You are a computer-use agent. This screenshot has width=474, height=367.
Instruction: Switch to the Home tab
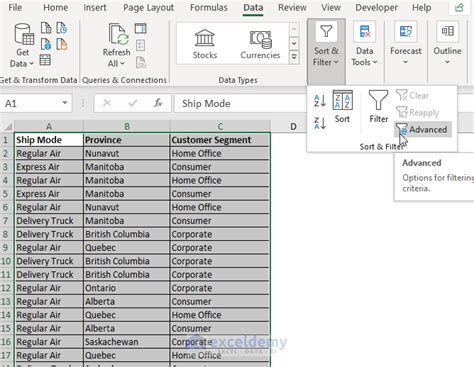55,7
